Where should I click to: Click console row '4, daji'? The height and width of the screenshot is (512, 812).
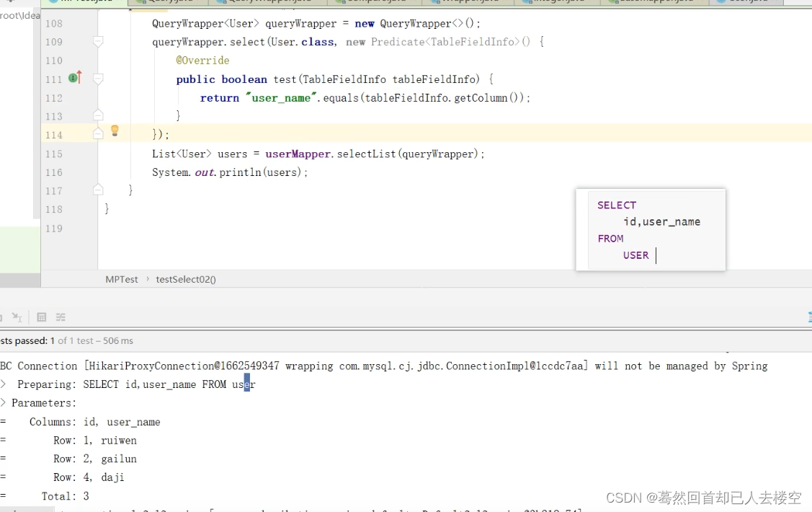(x=104, y=477)
